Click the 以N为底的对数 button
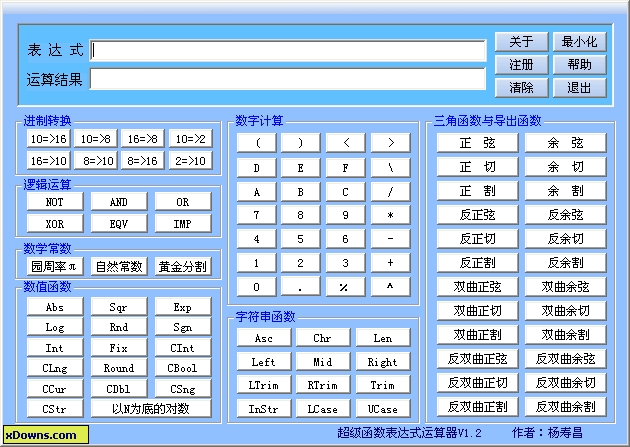This screenshot has width=630, height=447. click(151, 409)
